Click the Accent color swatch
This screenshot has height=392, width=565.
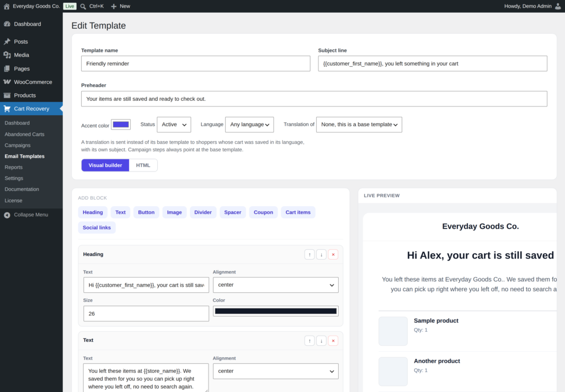tap(121, 125)
